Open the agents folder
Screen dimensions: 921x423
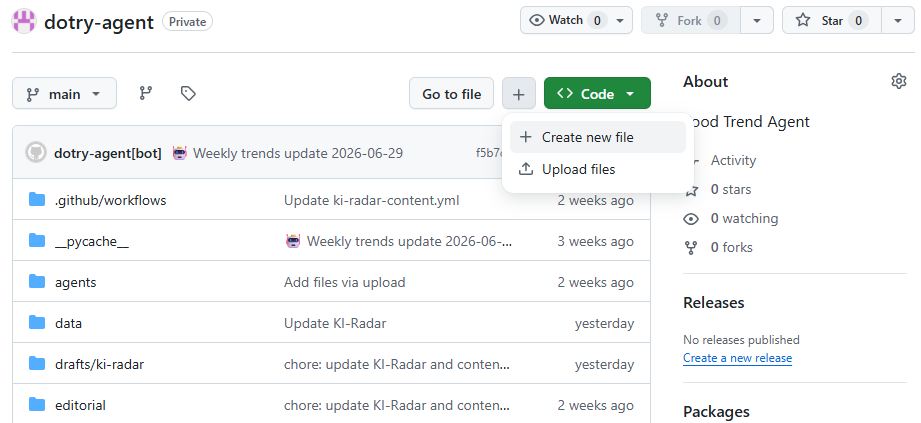point(75,282)
